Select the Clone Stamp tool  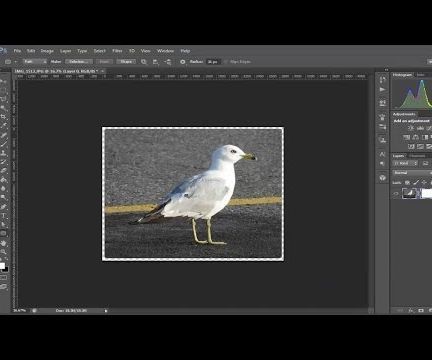coord(3,153)
